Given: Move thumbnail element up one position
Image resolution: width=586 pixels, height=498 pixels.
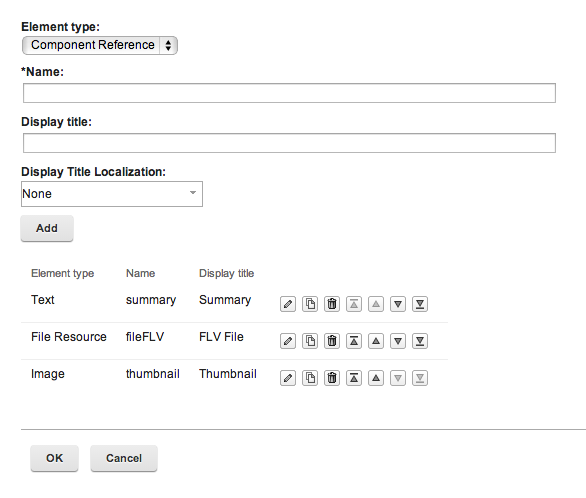Looking at the screenshot, I should (376, 378).
